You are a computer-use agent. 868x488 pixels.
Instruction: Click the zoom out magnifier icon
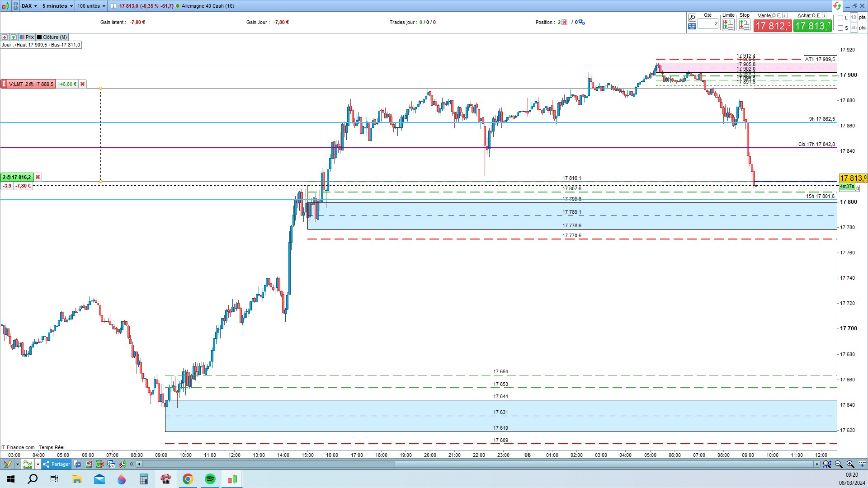(x=839, y=464)
